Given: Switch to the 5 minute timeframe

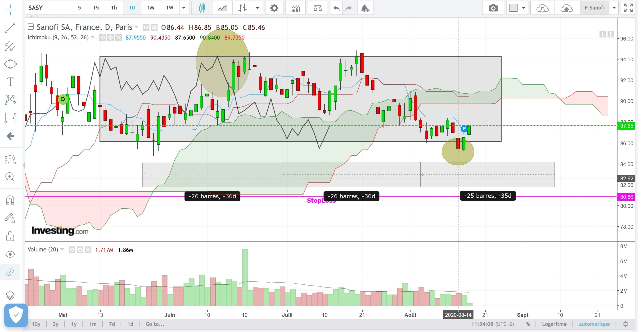Looking at the screenshot, I should click(x=80, y=8).
